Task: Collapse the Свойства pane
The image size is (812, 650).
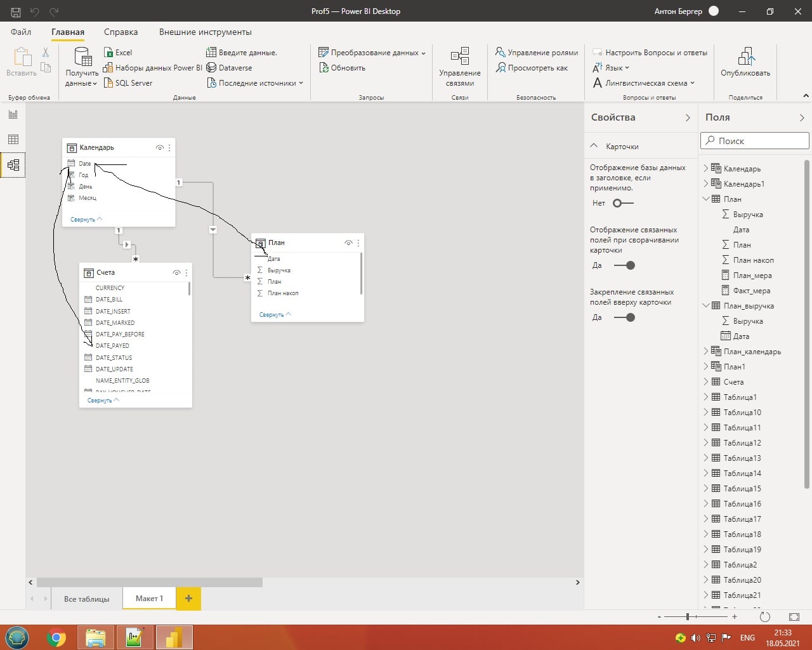Action: click(x=688, y=117)
